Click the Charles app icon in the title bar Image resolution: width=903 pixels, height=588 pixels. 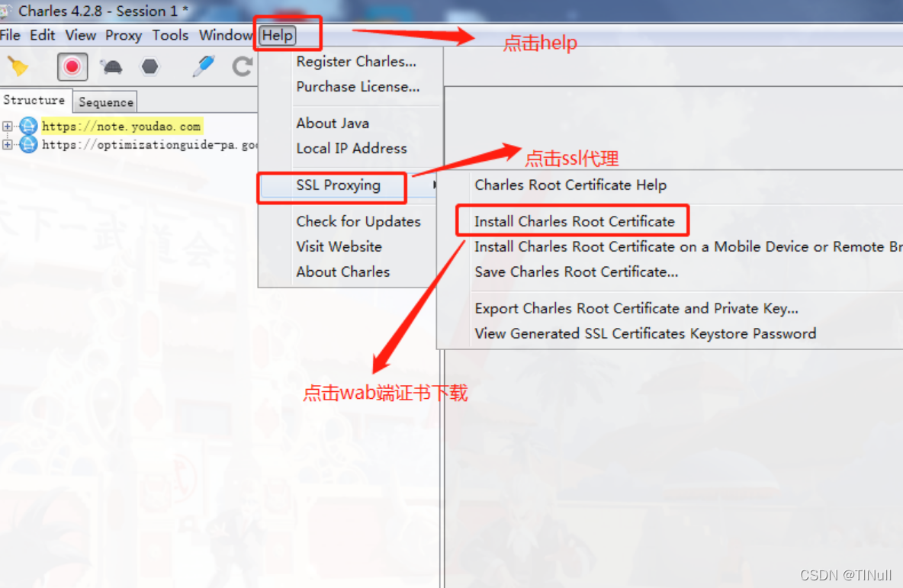point(5,11)
